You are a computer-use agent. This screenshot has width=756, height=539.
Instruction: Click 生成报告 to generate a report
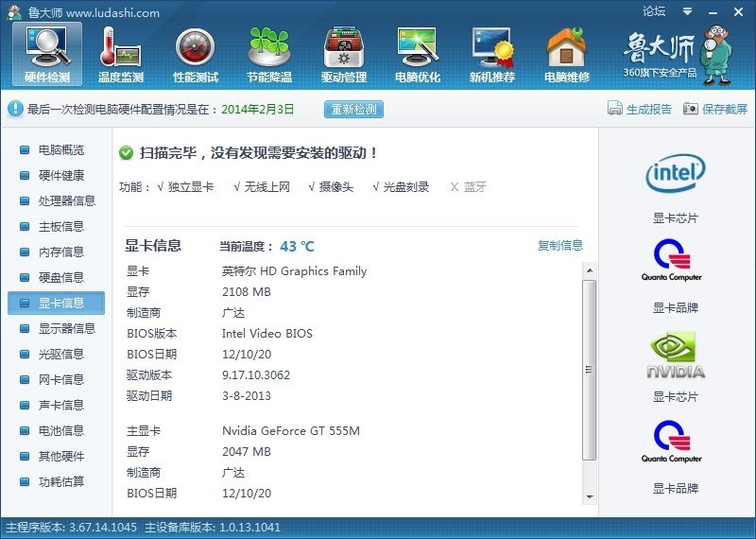coord(640,109)
